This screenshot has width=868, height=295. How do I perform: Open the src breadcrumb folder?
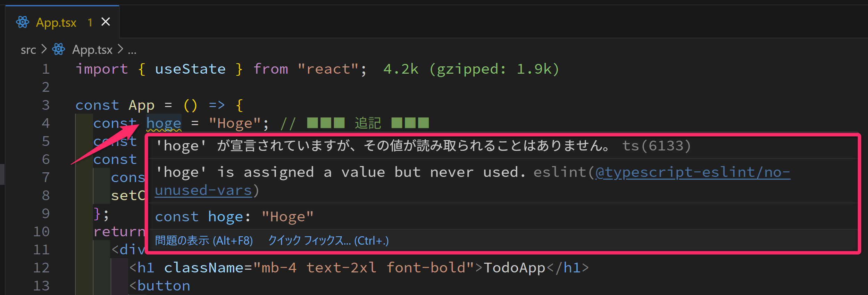point(28,50)
